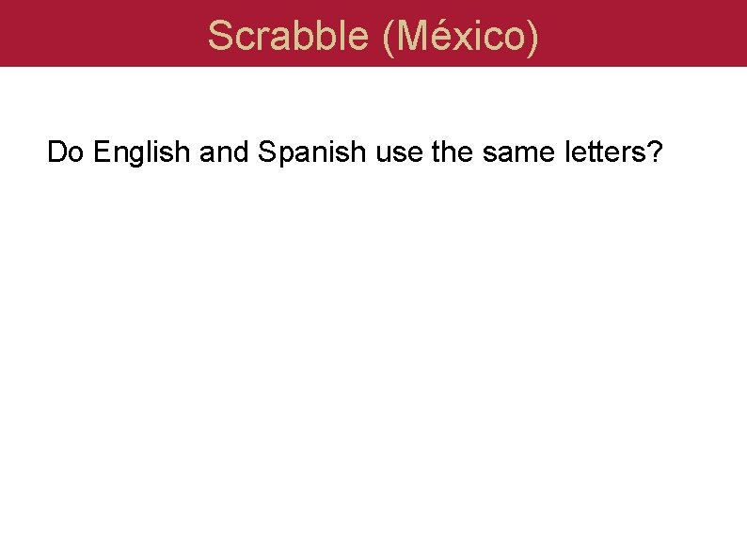Click the capital S of Spanish
Screen dimensions: 747x560
point(267,152)
